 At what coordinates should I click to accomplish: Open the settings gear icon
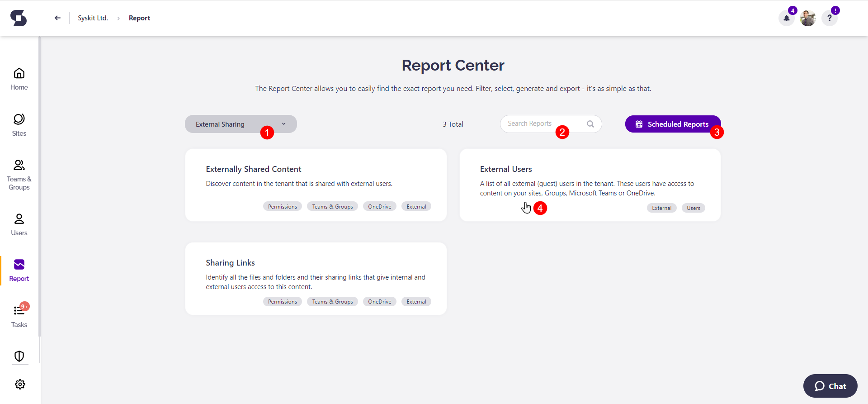[20, 384]
